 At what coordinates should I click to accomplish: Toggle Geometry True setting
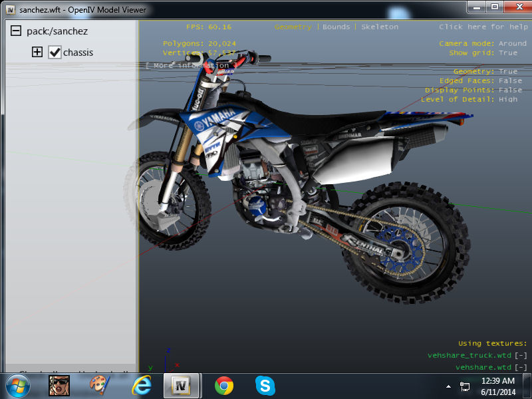click(x=508, y=72)
